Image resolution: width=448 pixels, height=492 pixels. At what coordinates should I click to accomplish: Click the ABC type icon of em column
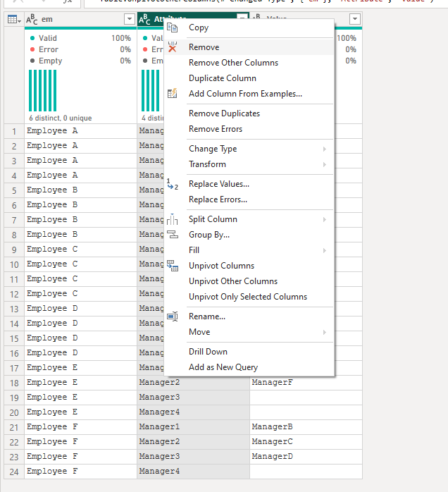pos(32,20)
